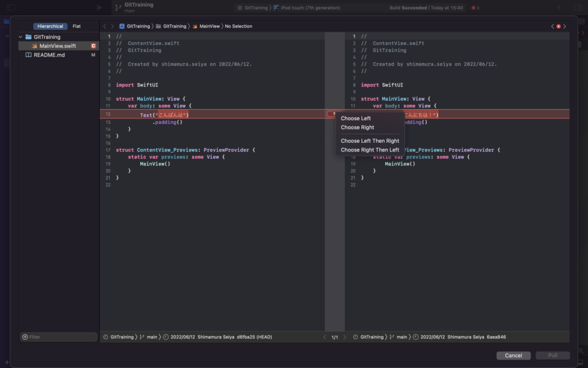Click the red error indicator in jump bar
588x368 pixels.
point(559,26)
